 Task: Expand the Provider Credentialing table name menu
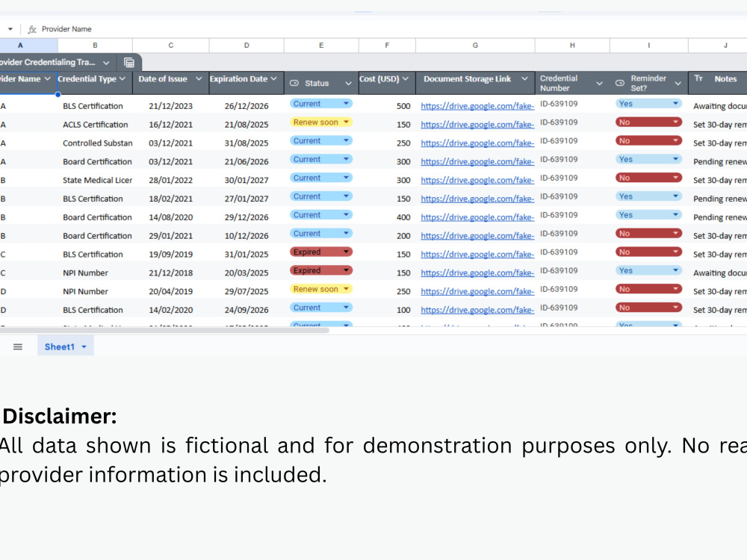click(x=106, y=63)
